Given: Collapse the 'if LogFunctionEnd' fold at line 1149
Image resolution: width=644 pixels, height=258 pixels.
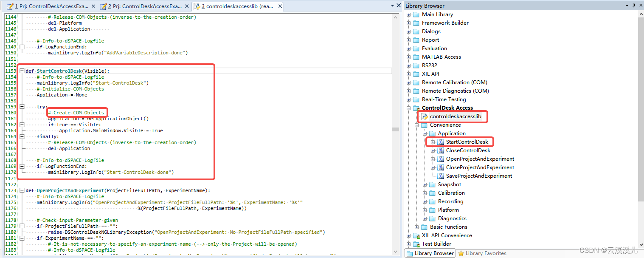Looking at the screenshot, I should [22, 47].
